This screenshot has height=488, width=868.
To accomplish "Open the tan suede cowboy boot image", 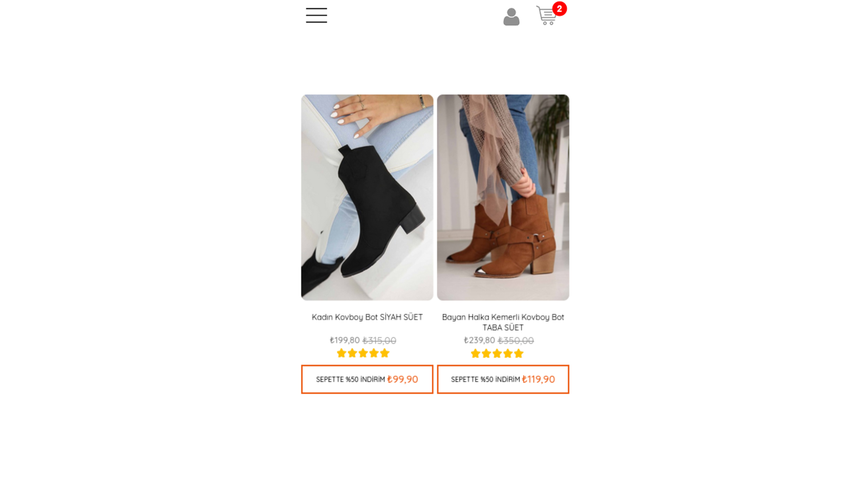I will 503,197.
